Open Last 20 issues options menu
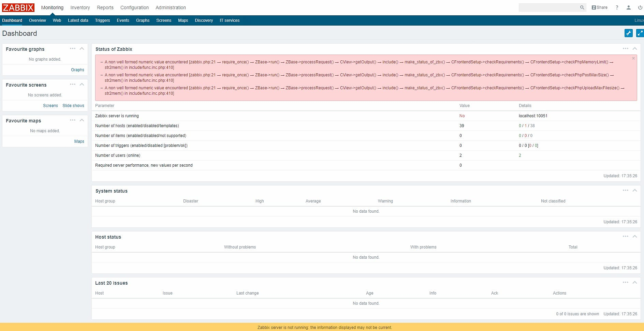Viewport: 644px width, 331px height. coord(625,283)
